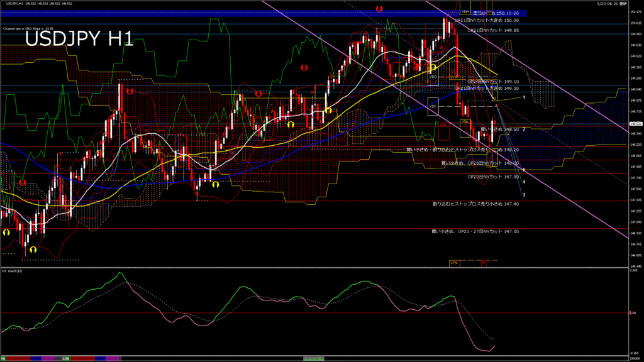
Task: Select the OP24日NYカット 149.10 line label
Action: click(x=493, y=81)
